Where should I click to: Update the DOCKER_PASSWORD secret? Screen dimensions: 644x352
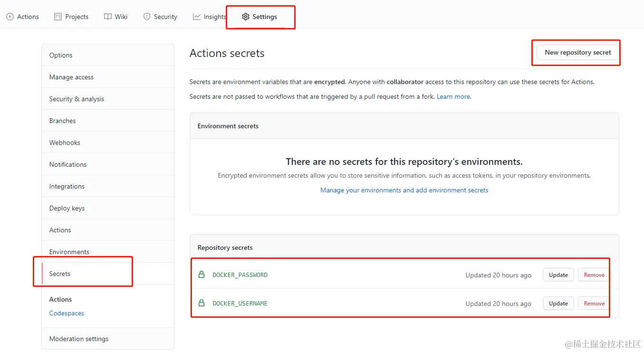click(x=558, y=275)
